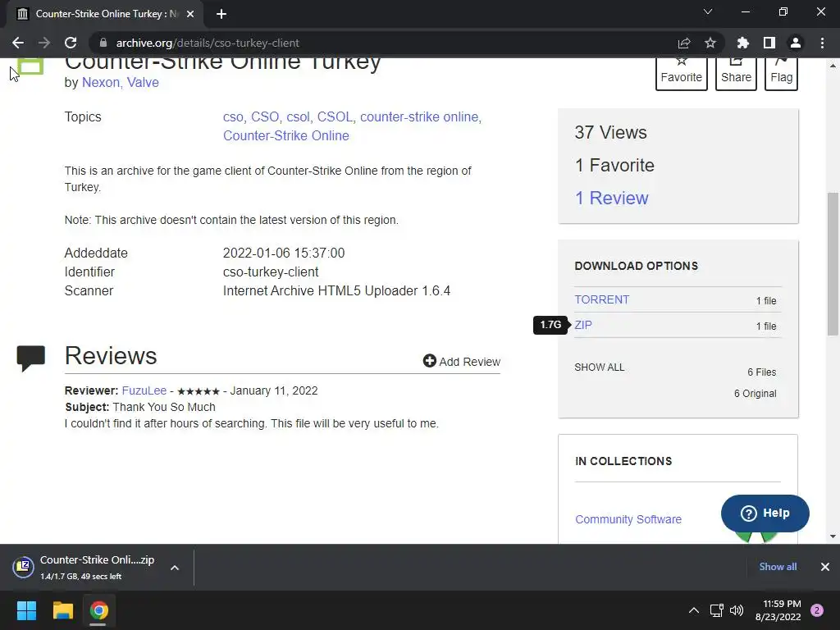
Task: Open File Explorer from the taskbar
Action: (x=62, y=610)
